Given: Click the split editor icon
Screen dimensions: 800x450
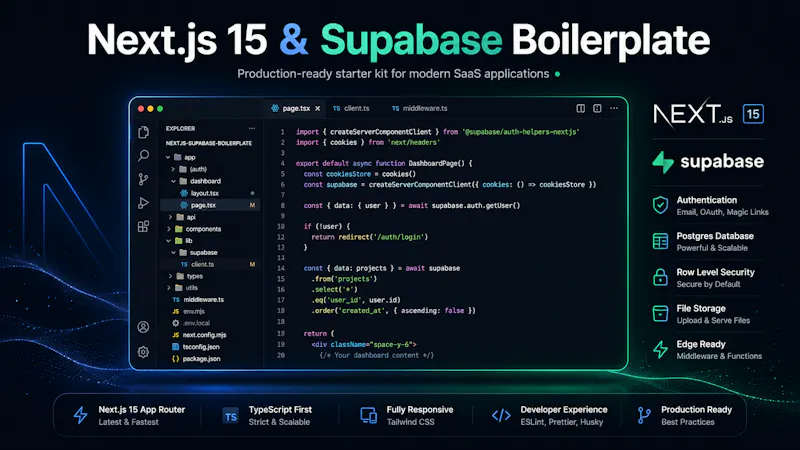Looking at the screenshot, I should 581,108.
